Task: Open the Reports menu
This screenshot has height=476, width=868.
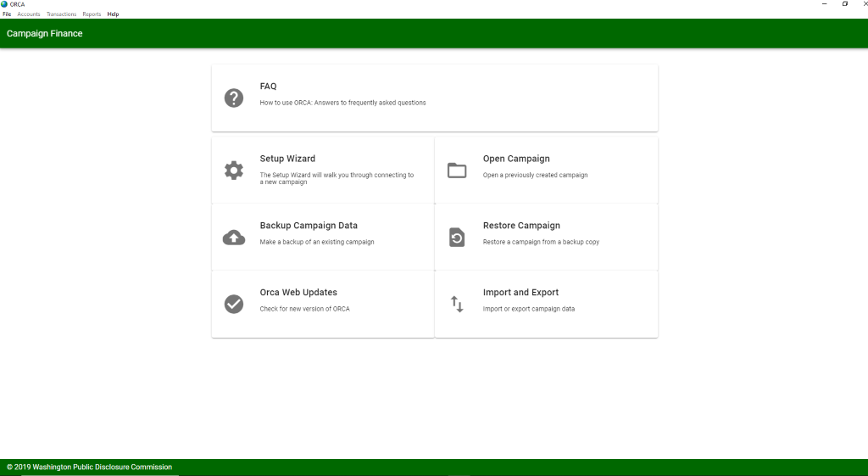Action: pyautogui.click(x=92, y=14)
